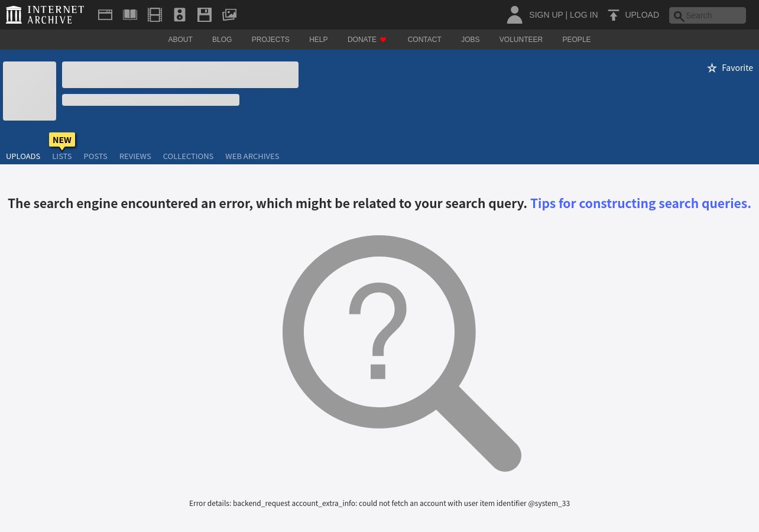Open the Images icon
759x532 pixels.
(229, 15)
